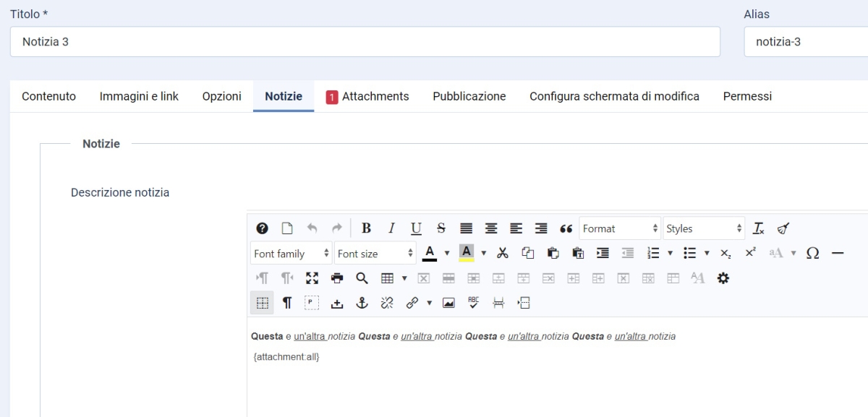
Task: Click the Paste clipboard icon
Action: (x=553, y=253)
